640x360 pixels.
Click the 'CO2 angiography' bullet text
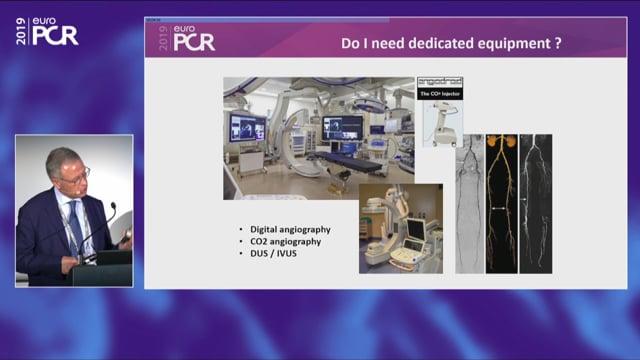[285, 242]
